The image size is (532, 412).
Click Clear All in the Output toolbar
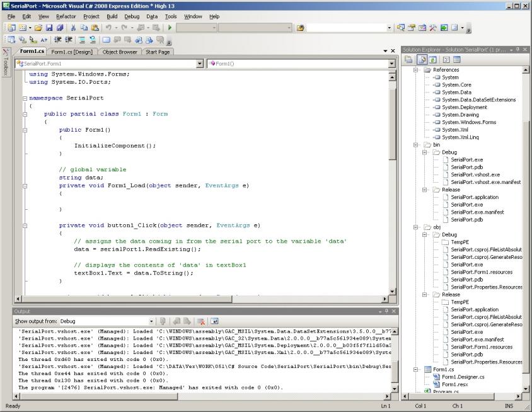coord(202,321)
